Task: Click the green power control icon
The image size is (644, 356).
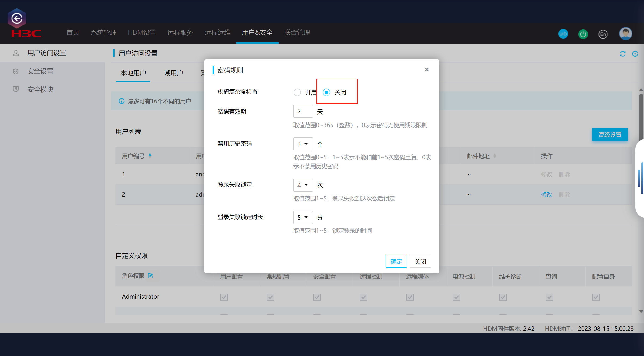Action: click(583, 34)
